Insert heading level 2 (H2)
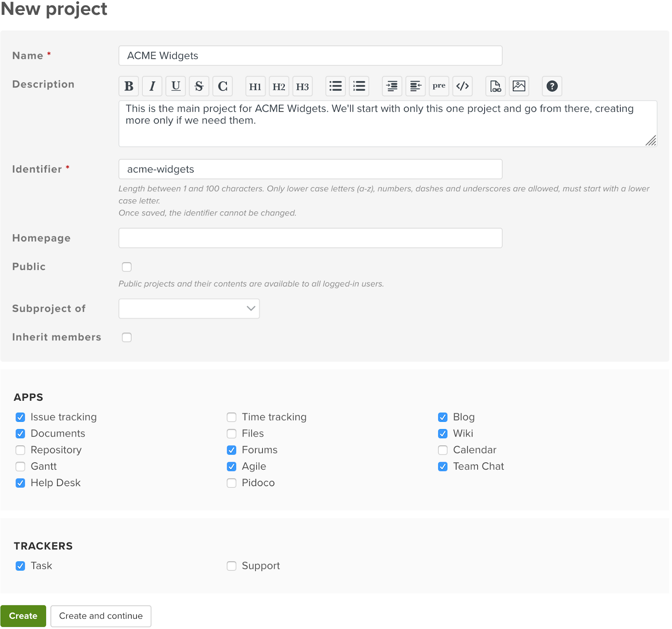The image size is (672, 629). point(279,86)
